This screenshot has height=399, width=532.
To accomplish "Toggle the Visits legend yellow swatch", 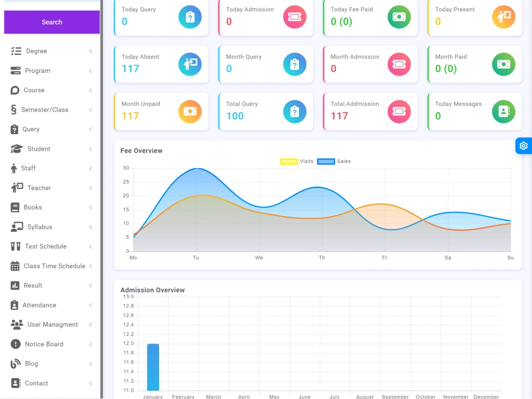I will pyautogui.click(x=289, y=162).
